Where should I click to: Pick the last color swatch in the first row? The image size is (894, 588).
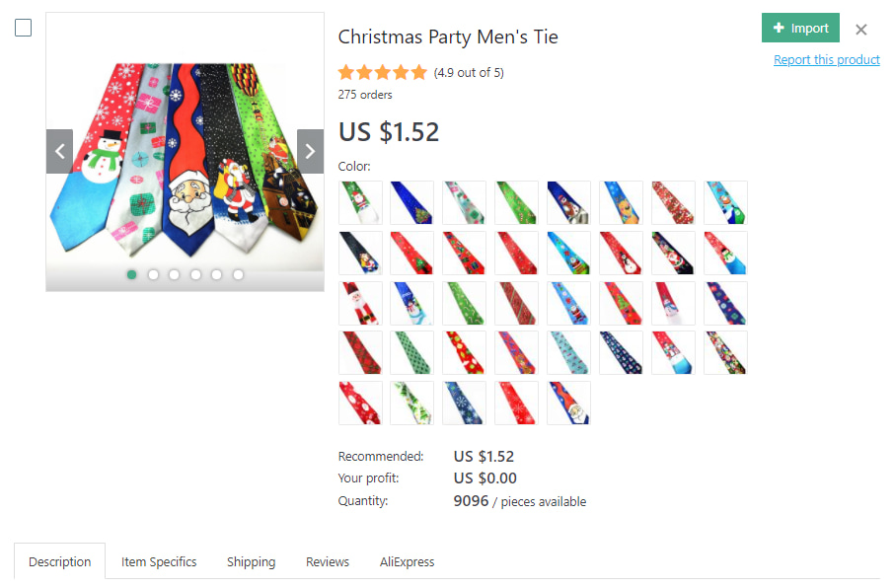click(x=725, y=202)
